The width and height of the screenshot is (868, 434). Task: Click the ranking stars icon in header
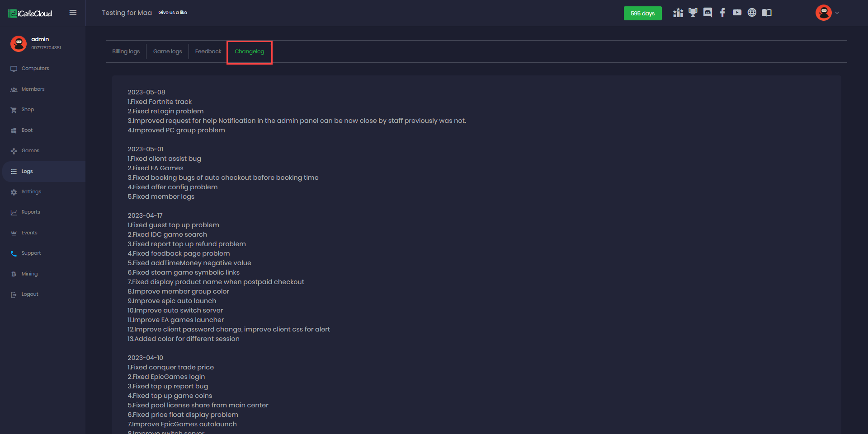click(x=678, y=13)
